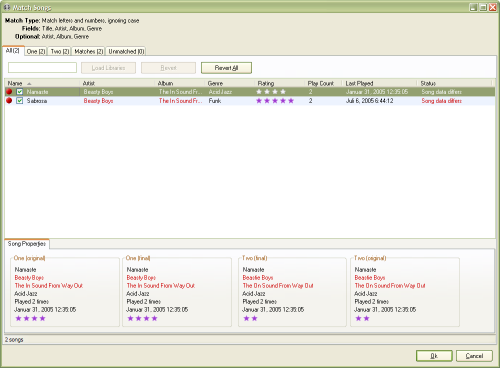Click the two purple stars in Two (final) panel
Image resolution: width=500 pixels, height=368 pixels.
[250, 318]
